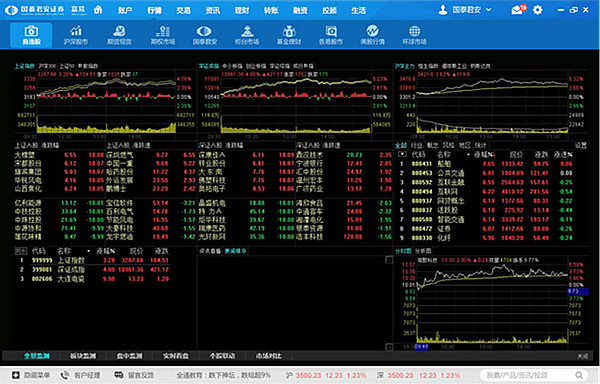Screen dimensions: 600x384
Task: Open the 美股行情 icon
Action: (x=372, y=35)
